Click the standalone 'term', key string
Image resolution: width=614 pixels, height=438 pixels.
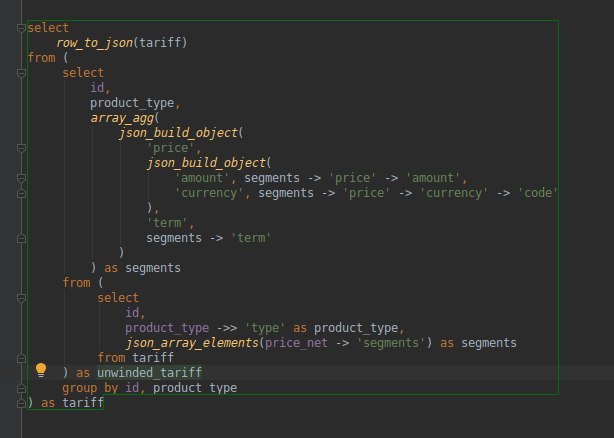(170, 223)
